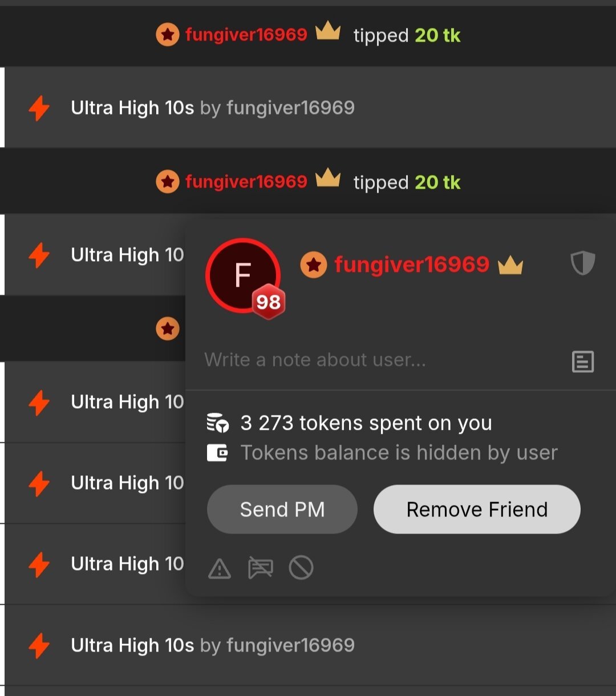This screenshot has width=616, height=696.
Task: Click the warning triangle report icon
Action: point(220,568)
